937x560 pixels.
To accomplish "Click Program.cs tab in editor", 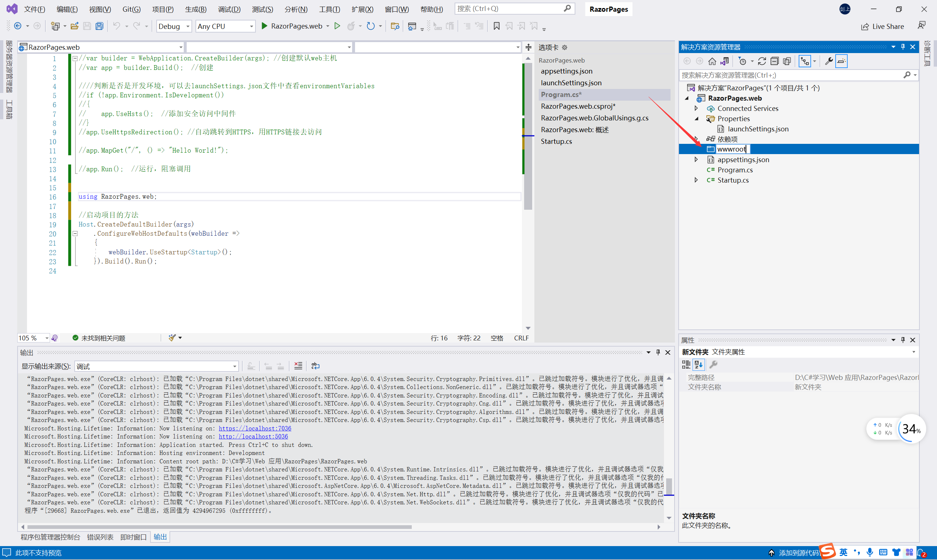I will coord(560,94).
